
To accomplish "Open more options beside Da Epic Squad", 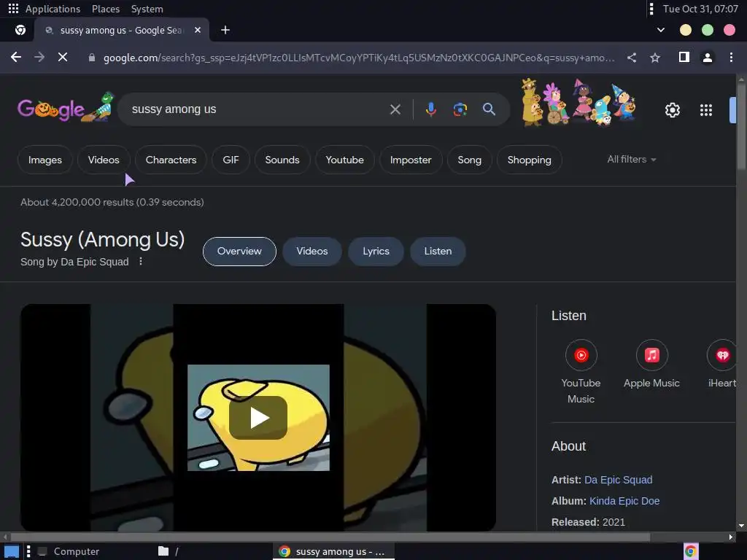I will (141, 262).
